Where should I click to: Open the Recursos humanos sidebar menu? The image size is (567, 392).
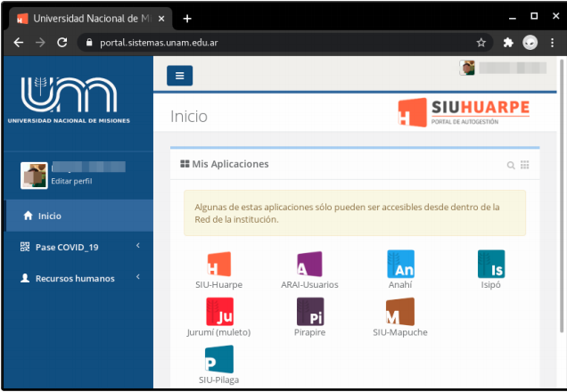pos(79,279)
